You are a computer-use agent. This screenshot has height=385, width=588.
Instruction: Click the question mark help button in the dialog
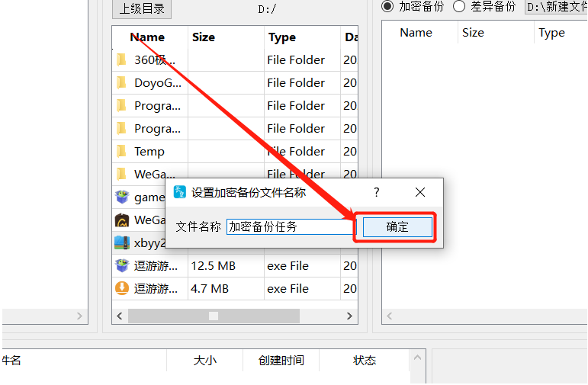(377, 192)
